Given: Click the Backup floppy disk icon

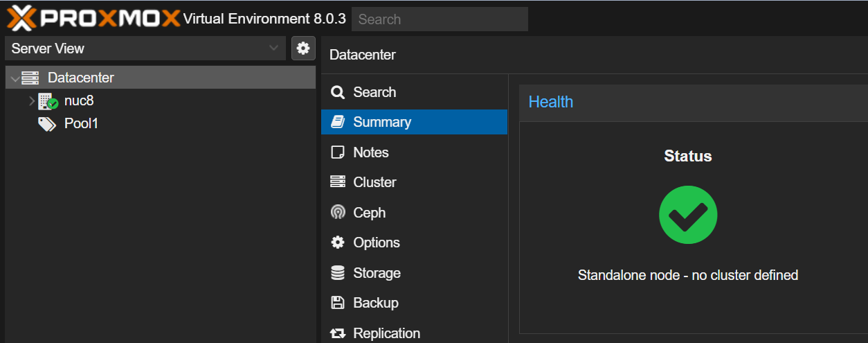Looking at the screenshot, I should (338, 303).
